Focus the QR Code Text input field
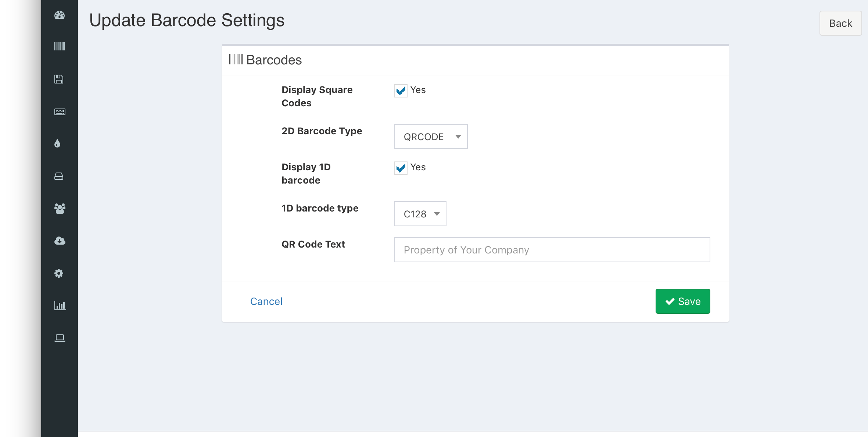Screen dimensions: 868x437 pyautogui.click(x=552, y=250)
